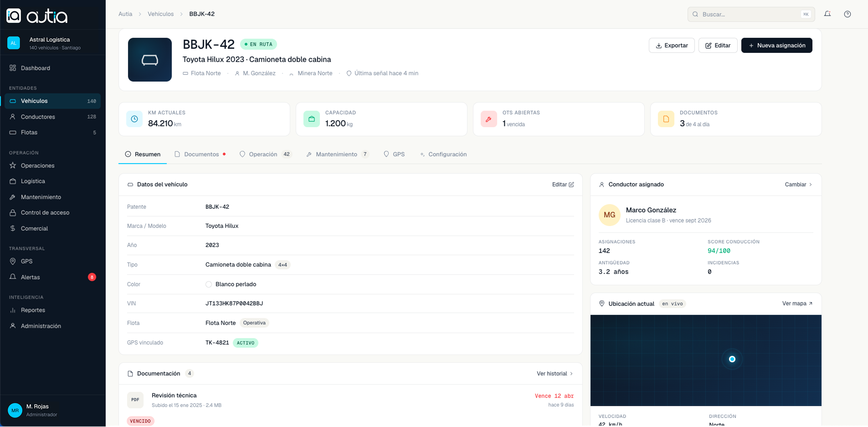Click the VIN value JT133HK87P0042BBJ

[234, 304]
